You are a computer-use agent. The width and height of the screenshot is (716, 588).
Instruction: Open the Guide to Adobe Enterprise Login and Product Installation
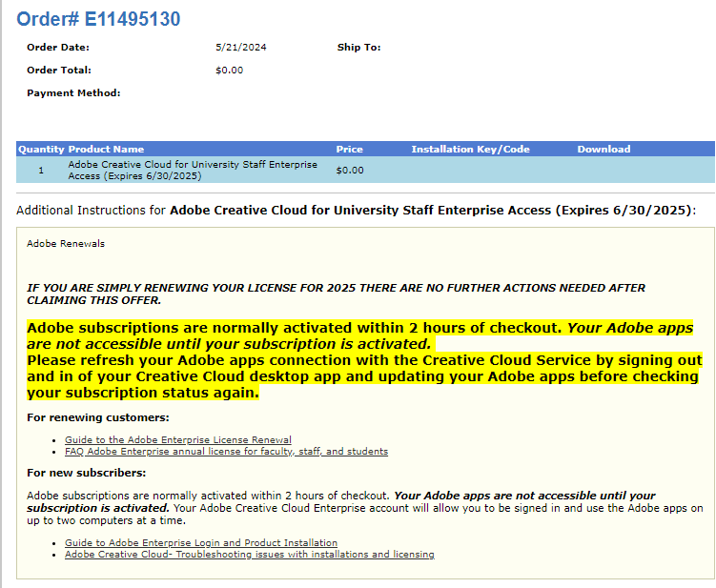point(201,542)
